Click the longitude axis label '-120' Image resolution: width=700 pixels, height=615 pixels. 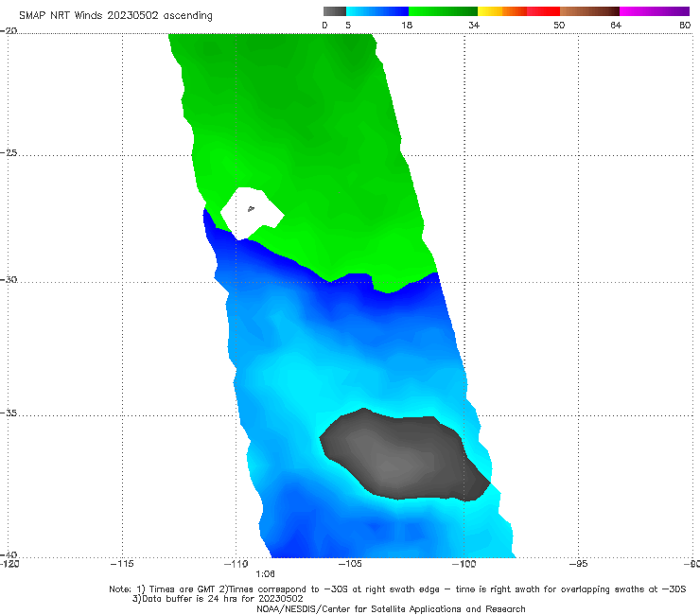click(x=9, y=564)
